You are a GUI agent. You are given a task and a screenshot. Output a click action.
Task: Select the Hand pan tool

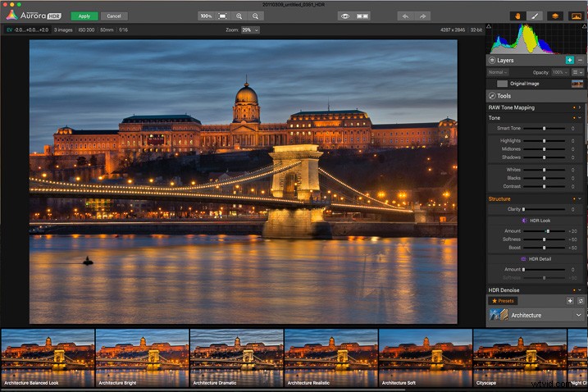(517, 16)
